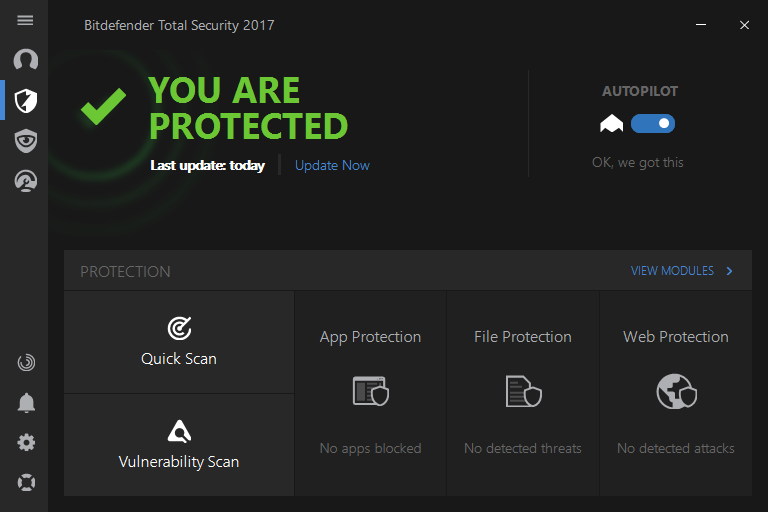Open the Web Protection module tile
Screen dimensions: 768x512
[676, 393]
